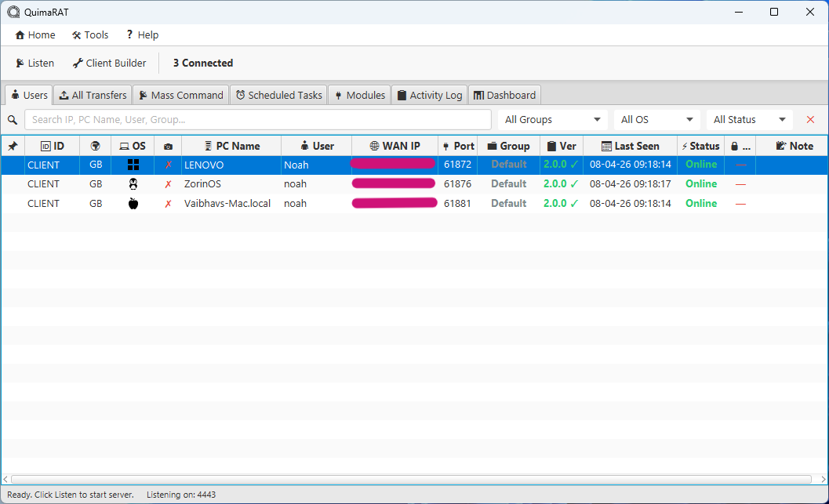Open the All Status dropdown

coord(748,119)
